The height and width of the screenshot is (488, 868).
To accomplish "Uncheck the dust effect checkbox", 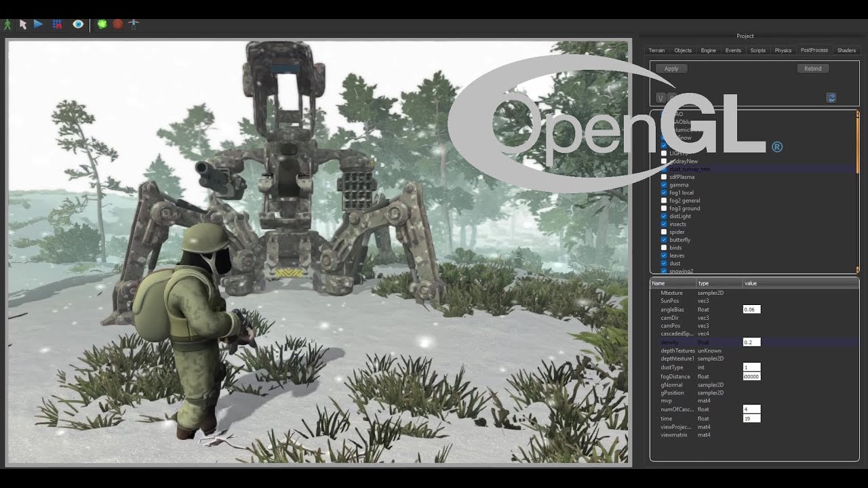I will [x=664, y=264].
